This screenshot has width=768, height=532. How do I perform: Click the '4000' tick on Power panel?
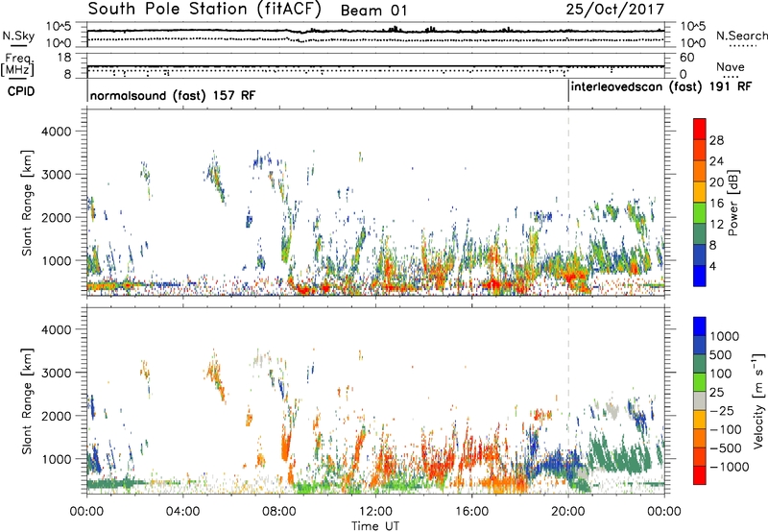coord(57,132)
